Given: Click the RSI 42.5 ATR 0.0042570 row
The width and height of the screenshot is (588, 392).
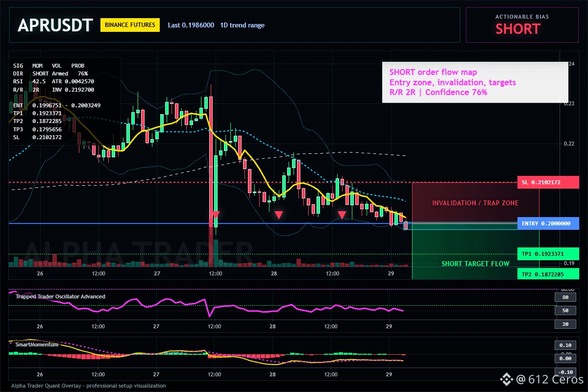Looking at the screenshot, I should tap(53, 81).
